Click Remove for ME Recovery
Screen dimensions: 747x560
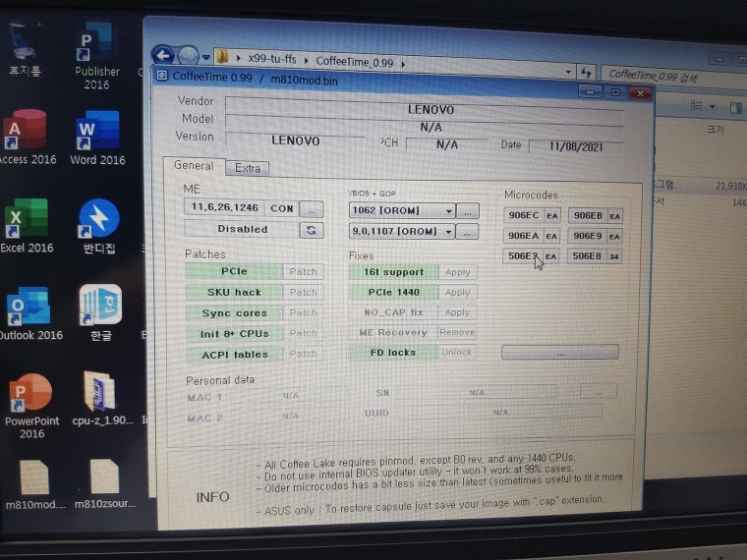[457, 332]
